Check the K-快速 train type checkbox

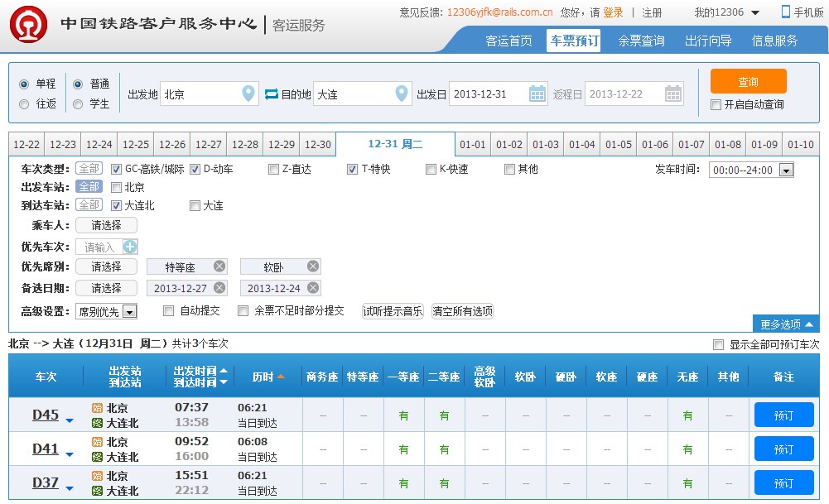[x=431, y=170]
